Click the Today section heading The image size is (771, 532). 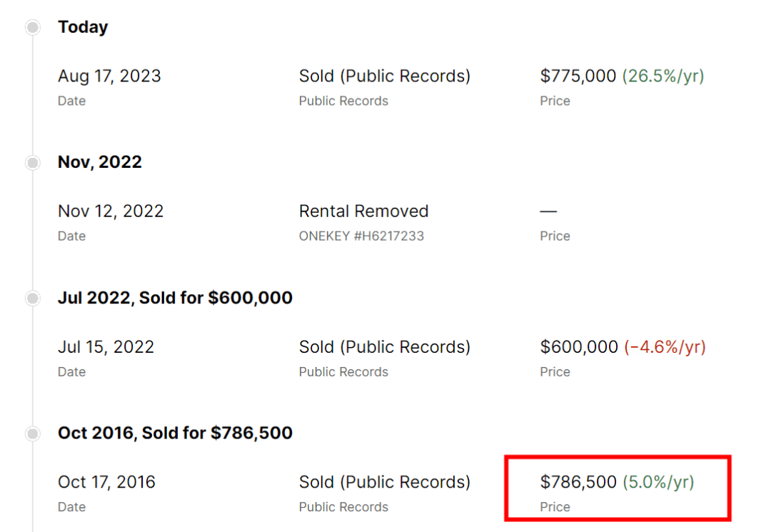coord(83,27)
